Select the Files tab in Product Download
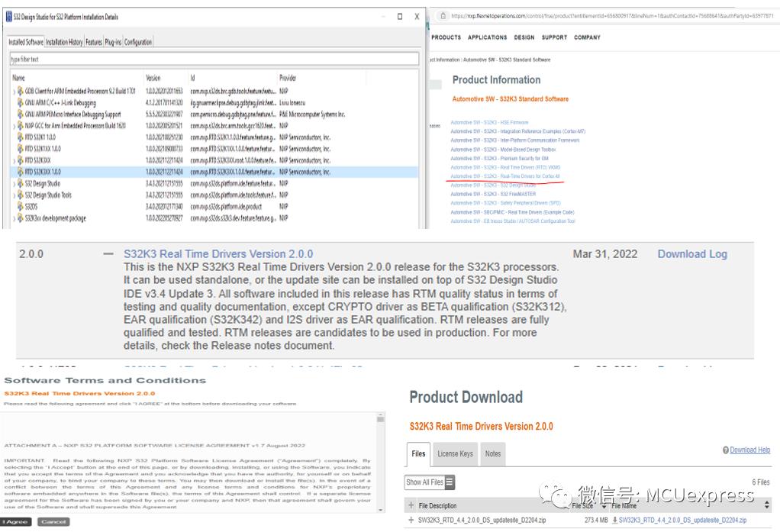Image resolution: width=780 pixels, height=532 pixels. pos(418,454)
